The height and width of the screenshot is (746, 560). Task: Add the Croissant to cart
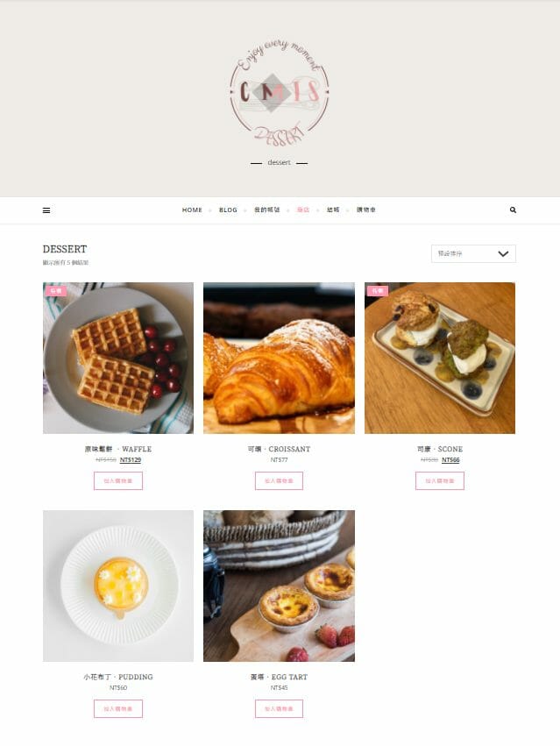279,480
